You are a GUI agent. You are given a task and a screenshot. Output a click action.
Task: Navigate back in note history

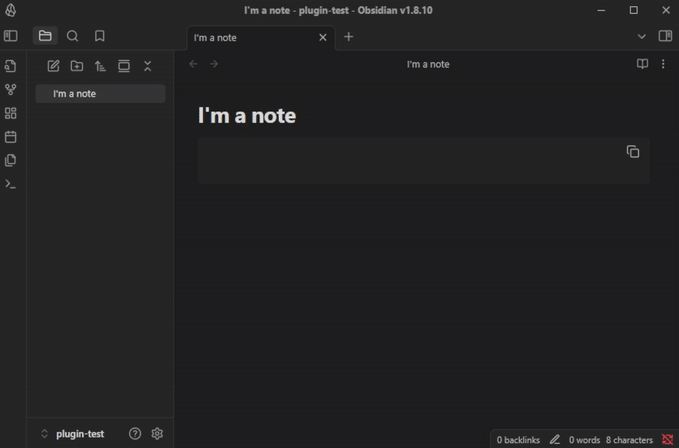point(194,64)
